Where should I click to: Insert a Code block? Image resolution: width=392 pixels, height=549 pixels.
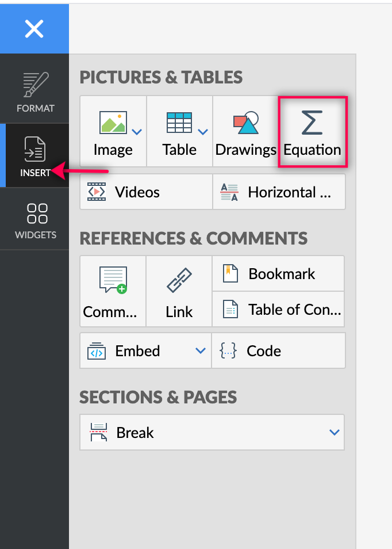[x=279, y=351]
